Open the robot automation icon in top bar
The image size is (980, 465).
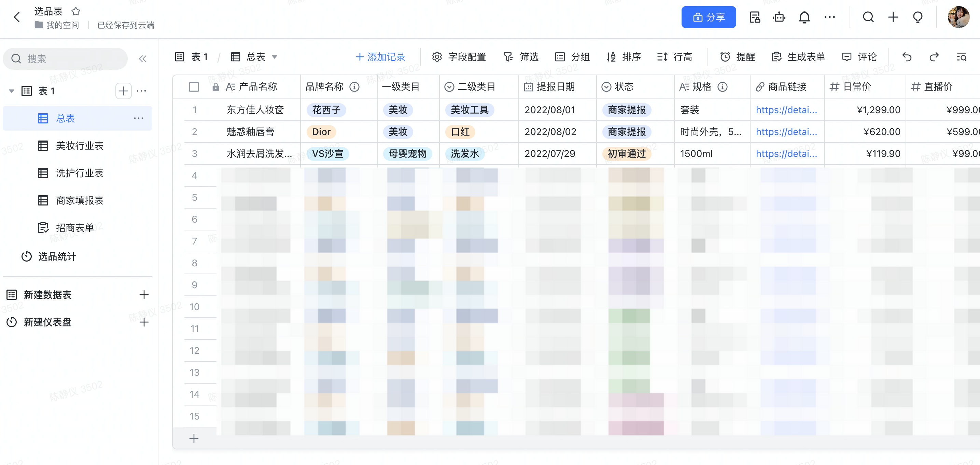coord(779,17)
